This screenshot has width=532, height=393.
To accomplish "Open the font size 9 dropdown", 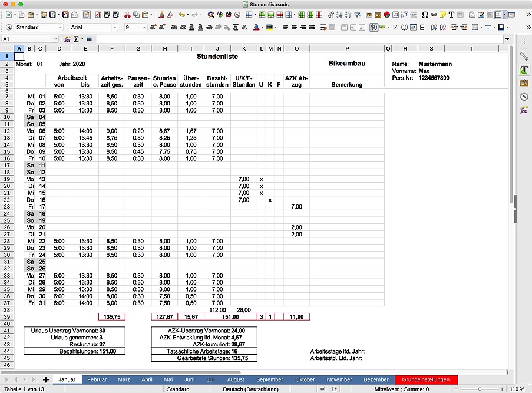I will (144, 27).
